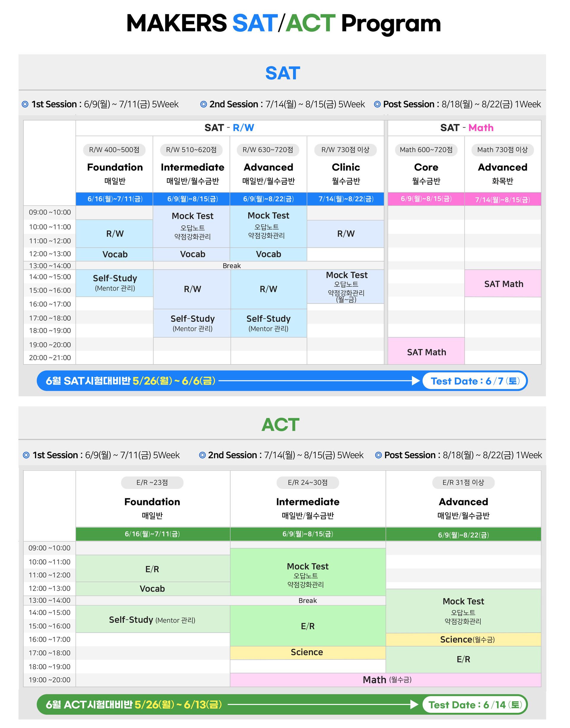Screen dimensions: 570x728
Task: Click the Mock Test (월~금) cell in Clinic column
Action: click(x=346, y=287)
